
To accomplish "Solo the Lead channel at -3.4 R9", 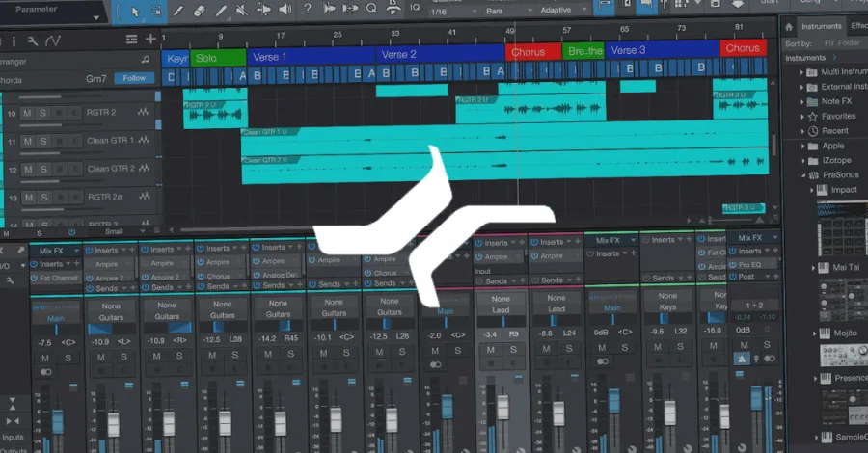I will click(x=513, y=350).
